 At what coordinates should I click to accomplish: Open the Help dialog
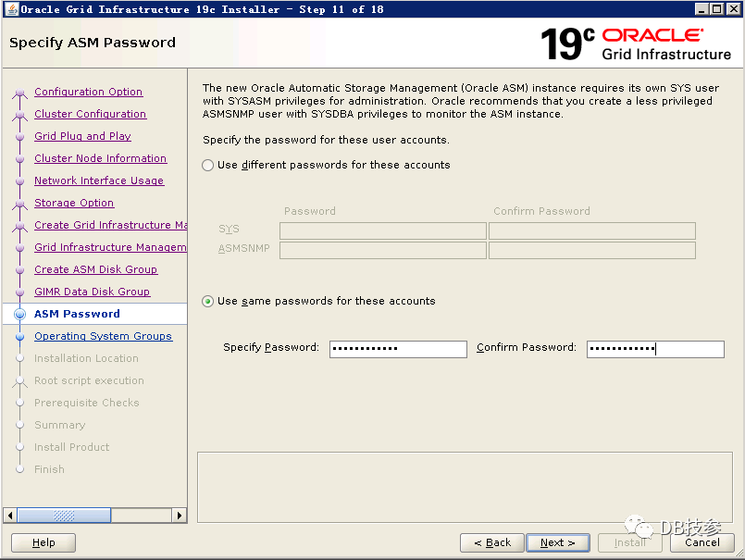coord(43,542)
